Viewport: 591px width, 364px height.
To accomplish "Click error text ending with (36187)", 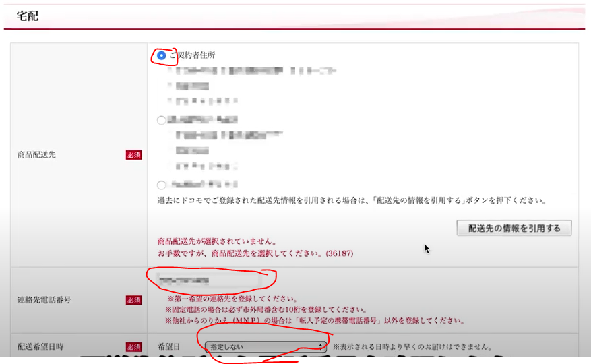I will 255,253.
